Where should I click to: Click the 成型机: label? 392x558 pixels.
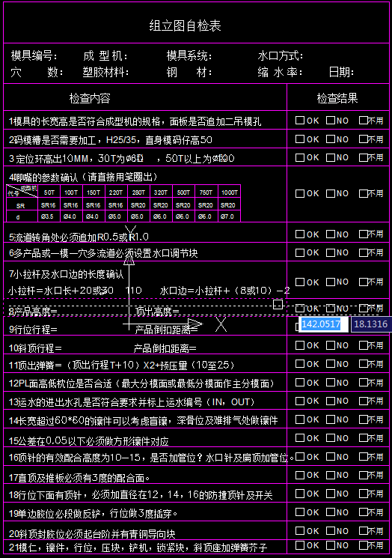105,55
